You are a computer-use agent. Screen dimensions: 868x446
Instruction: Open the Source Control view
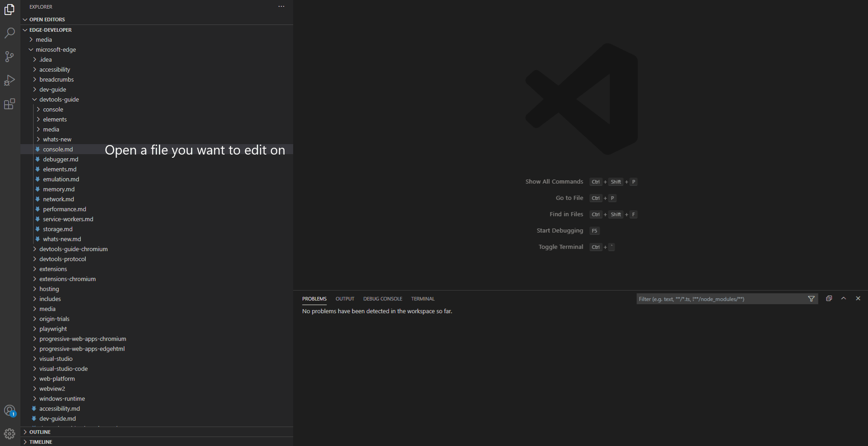coord(10,57)
